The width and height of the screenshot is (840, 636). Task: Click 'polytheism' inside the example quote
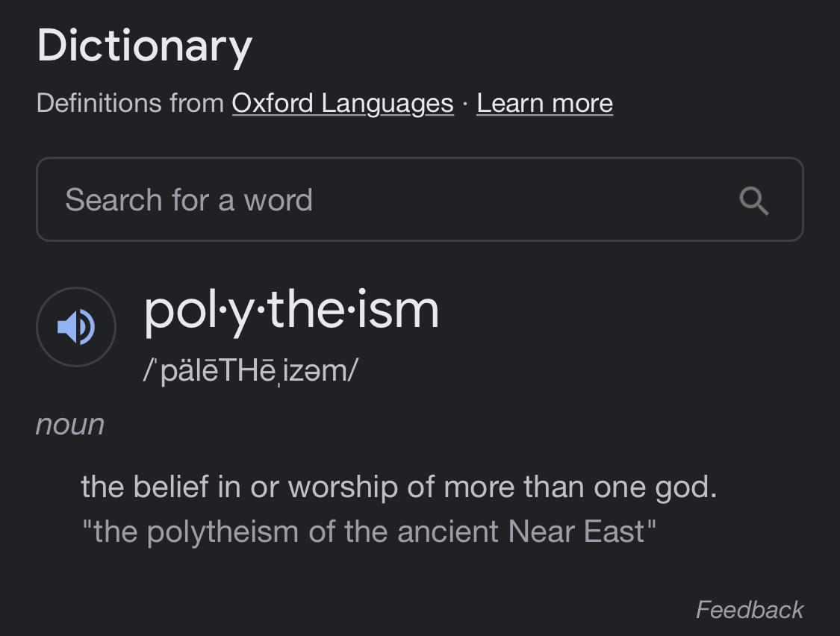pos(223,531)
